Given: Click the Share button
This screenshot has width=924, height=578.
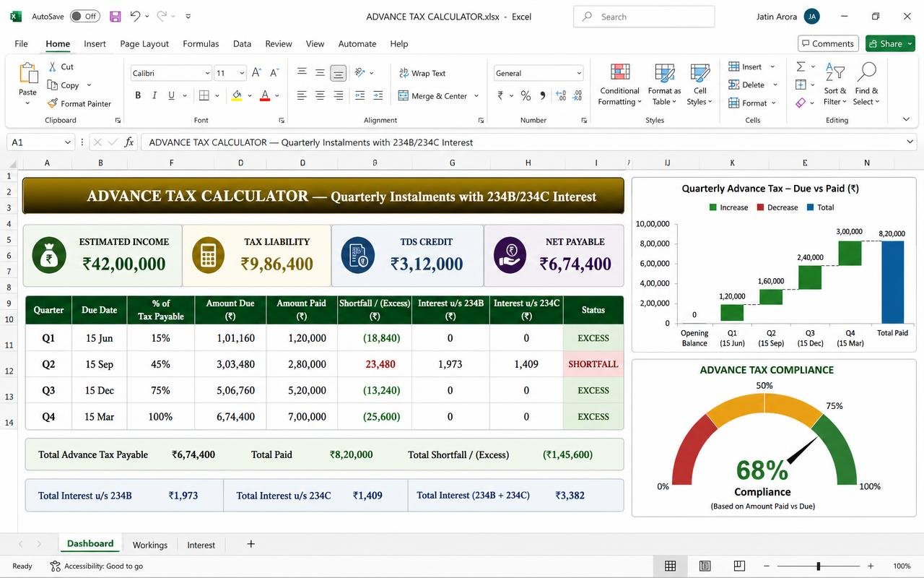Looking at the screenshot, I should [891, 43].
